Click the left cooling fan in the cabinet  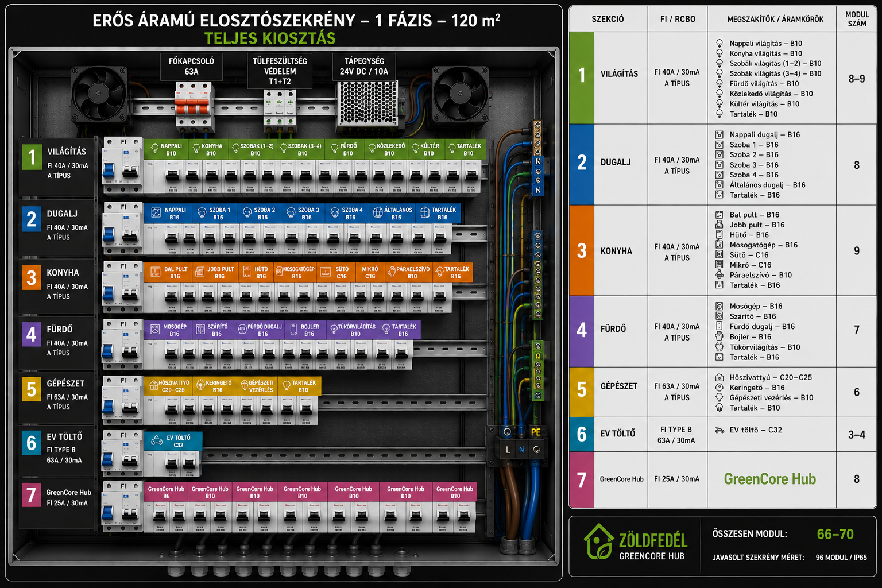tap(100, 95)
